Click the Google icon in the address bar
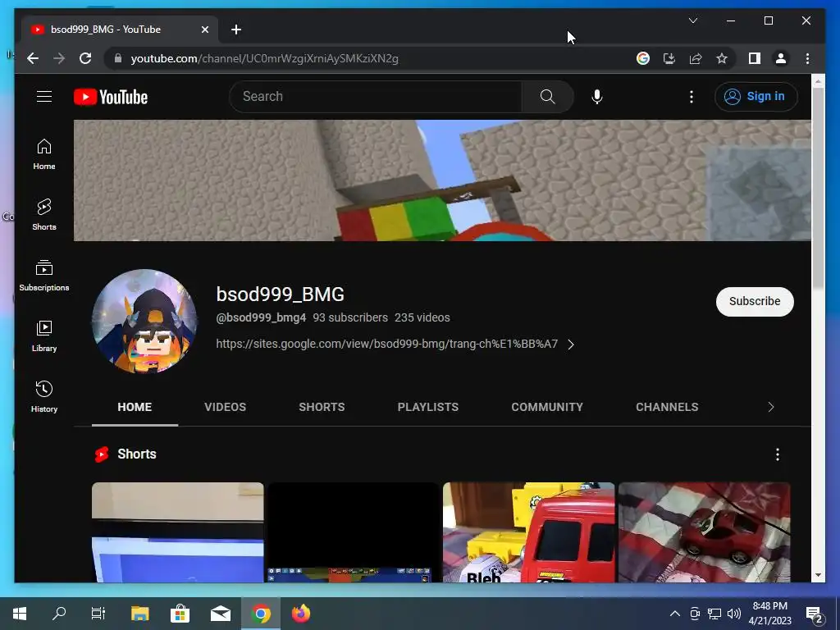 643,58
